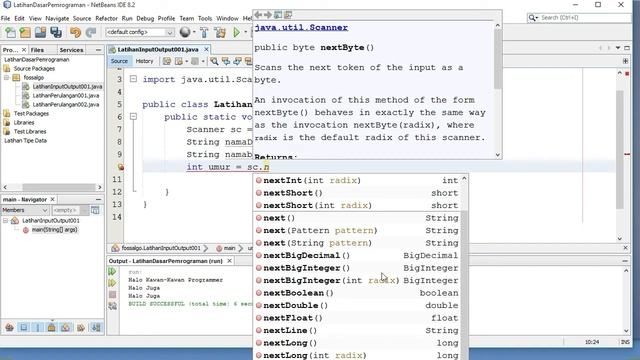Toggle Show Inherited Members in Navigator
Screen dimensions: 640x360
9,327
